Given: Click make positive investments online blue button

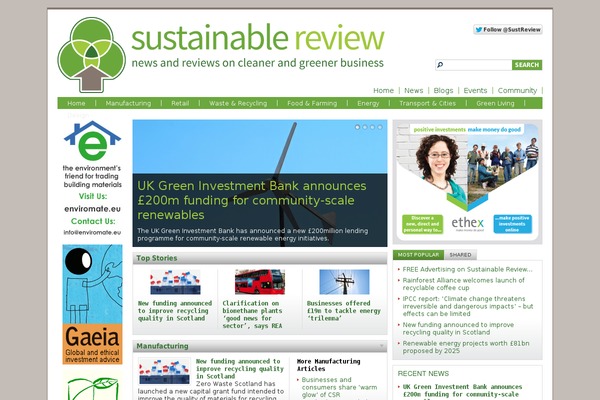Looking at the screenshot, I should 512,224.
